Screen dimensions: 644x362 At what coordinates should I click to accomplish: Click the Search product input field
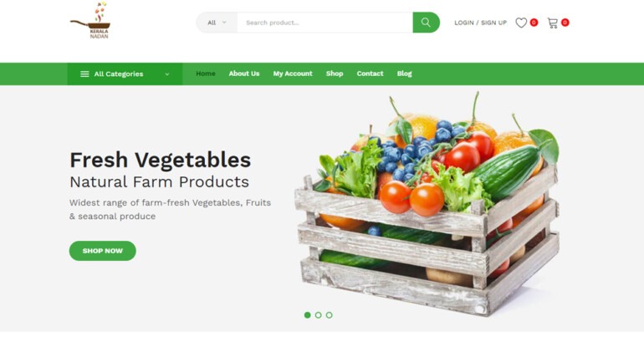click(325, 23)
